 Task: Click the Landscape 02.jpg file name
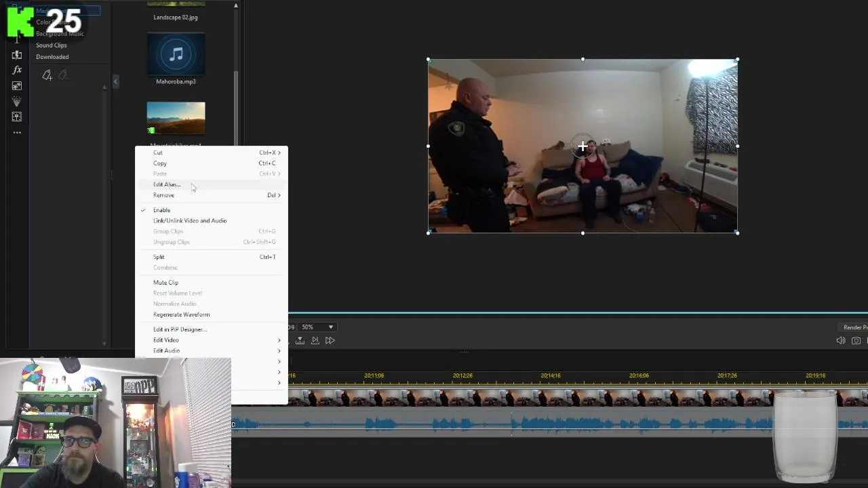(176, 18)
